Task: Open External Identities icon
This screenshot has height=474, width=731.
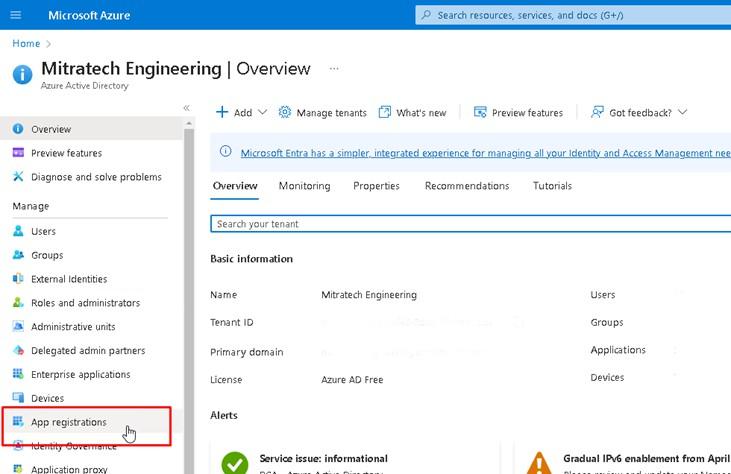Action: point(18,278)
